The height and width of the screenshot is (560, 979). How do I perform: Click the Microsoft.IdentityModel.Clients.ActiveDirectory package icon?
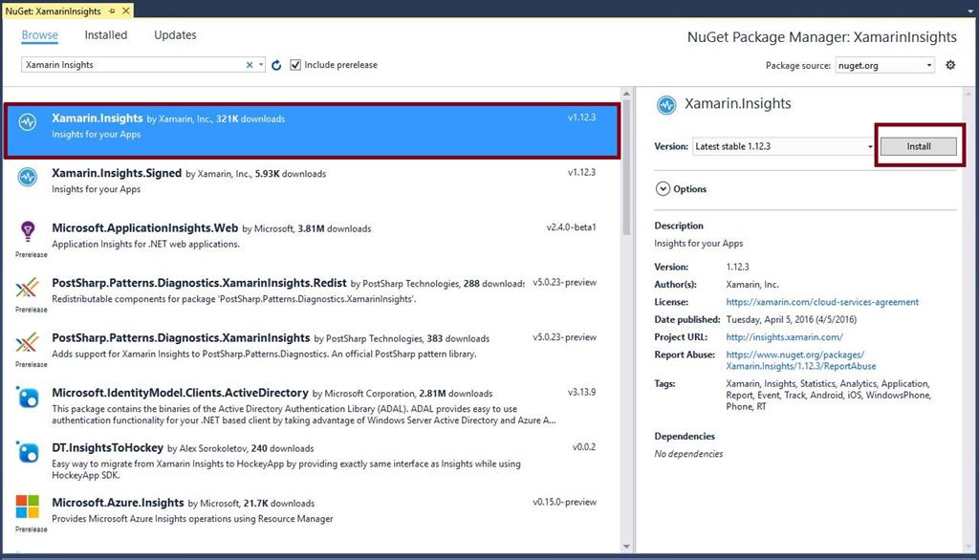30,399
